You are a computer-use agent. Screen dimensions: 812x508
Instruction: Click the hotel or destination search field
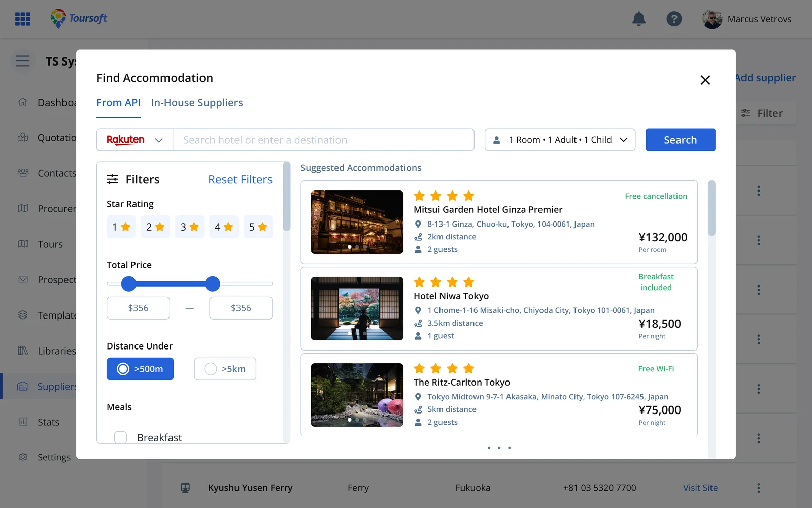tap(323, 140)
